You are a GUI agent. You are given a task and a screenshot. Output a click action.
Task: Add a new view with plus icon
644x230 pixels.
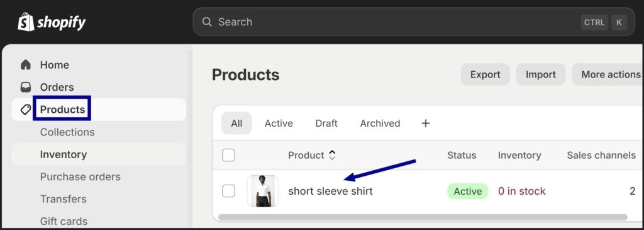pyautogui.click(x=426, y=123)
